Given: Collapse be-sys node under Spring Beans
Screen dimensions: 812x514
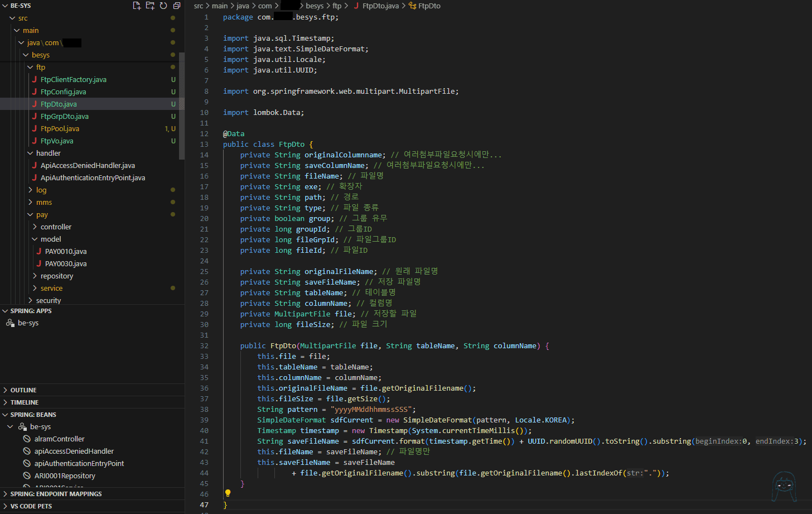Looking at the screenshot, I should [10, 427].
